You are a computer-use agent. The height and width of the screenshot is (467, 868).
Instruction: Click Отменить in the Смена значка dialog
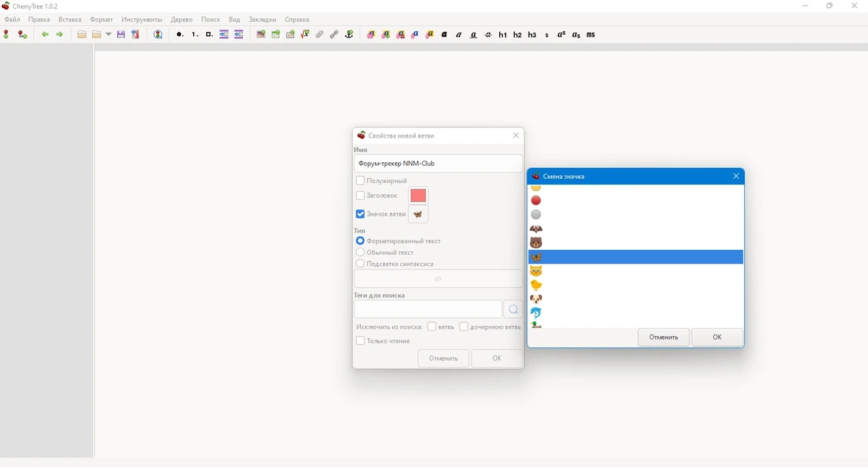664,337
